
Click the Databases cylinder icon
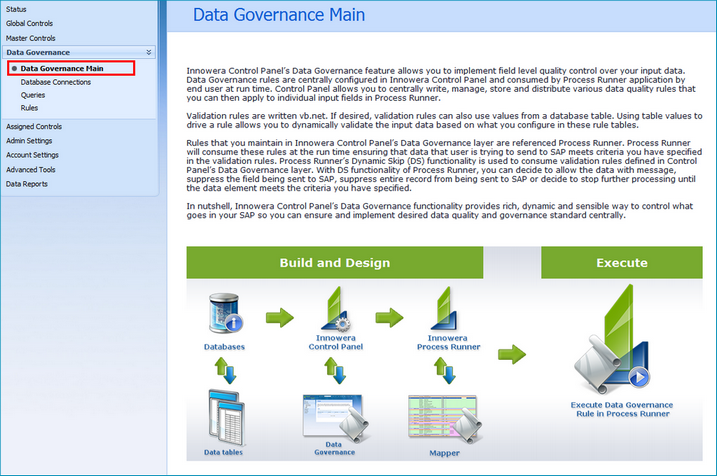pyautogui.click(x=225, y=313)
